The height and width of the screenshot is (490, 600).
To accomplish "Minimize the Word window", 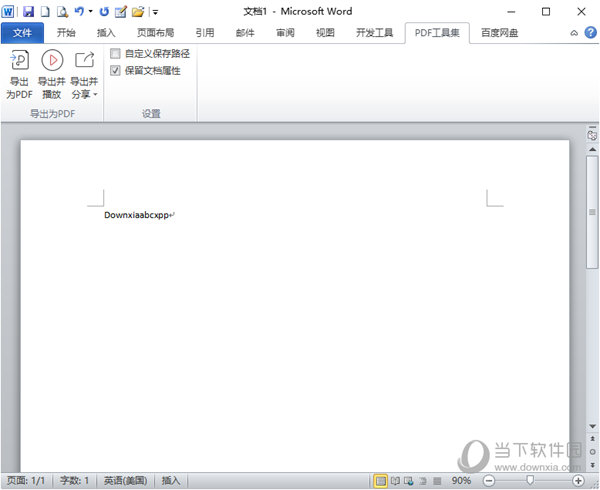I will tap(511, 12).
